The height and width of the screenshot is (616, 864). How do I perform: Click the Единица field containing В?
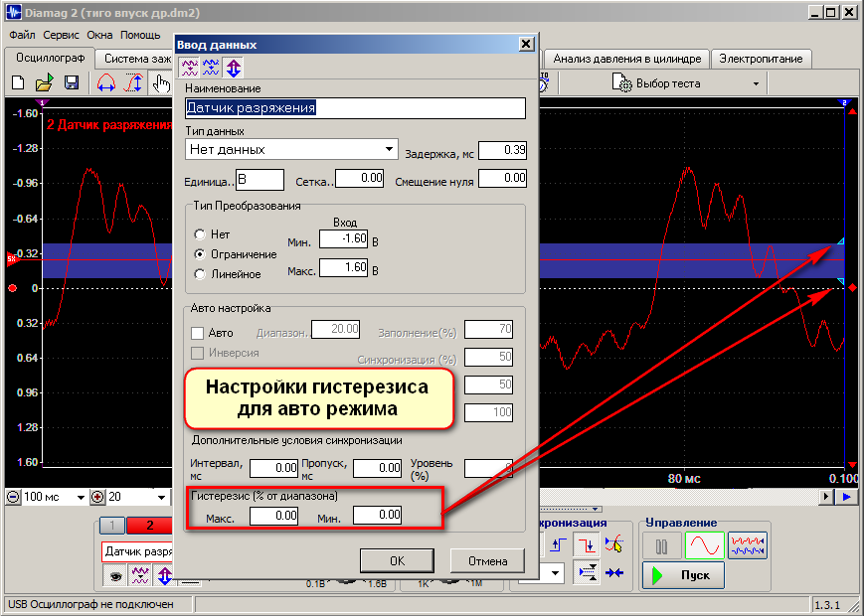260,180
